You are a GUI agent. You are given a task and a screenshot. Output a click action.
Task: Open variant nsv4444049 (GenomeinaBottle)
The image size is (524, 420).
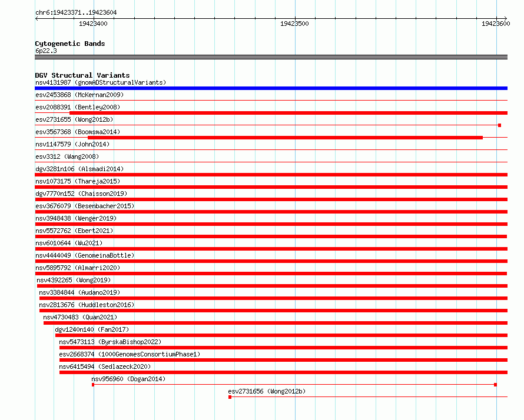click(x=85, y=255)
